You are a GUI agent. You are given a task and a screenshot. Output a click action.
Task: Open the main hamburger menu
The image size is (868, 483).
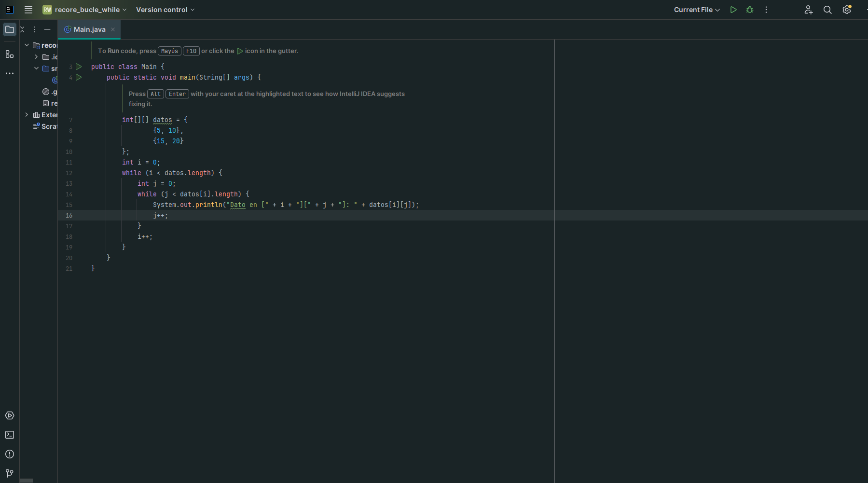tap(28, 10)
